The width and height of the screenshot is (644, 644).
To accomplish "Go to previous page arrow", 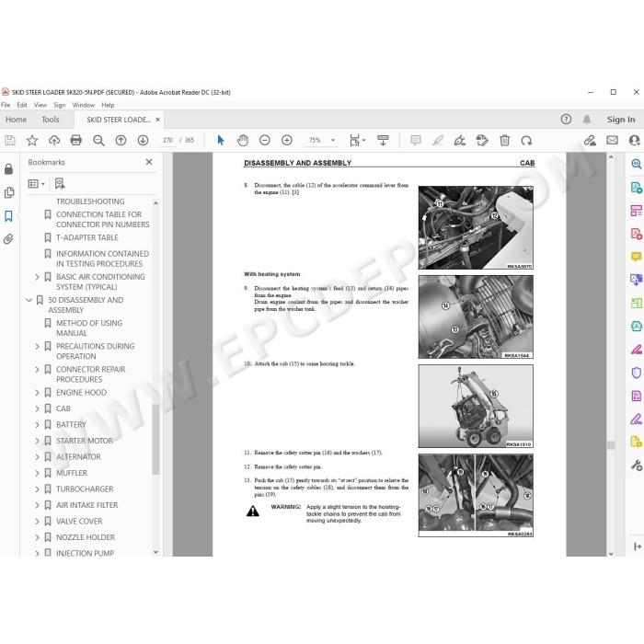I will [x=121, y=141].
